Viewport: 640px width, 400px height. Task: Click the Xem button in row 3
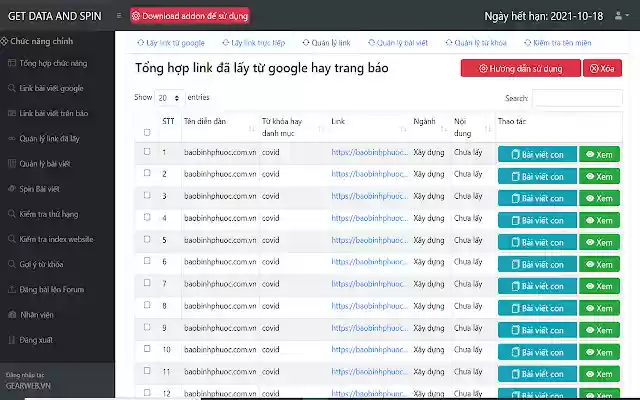coord(600,198)
